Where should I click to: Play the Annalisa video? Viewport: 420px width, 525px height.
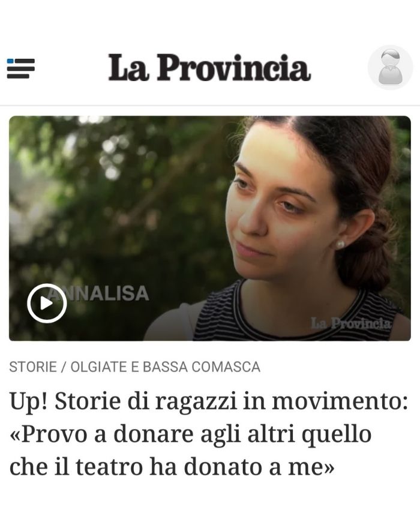point(47,303)
